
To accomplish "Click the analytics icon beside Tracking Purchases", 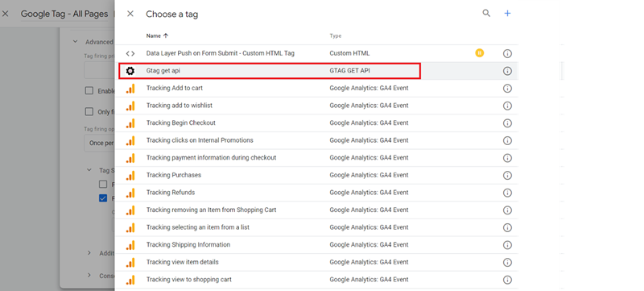I will (130, 176).
